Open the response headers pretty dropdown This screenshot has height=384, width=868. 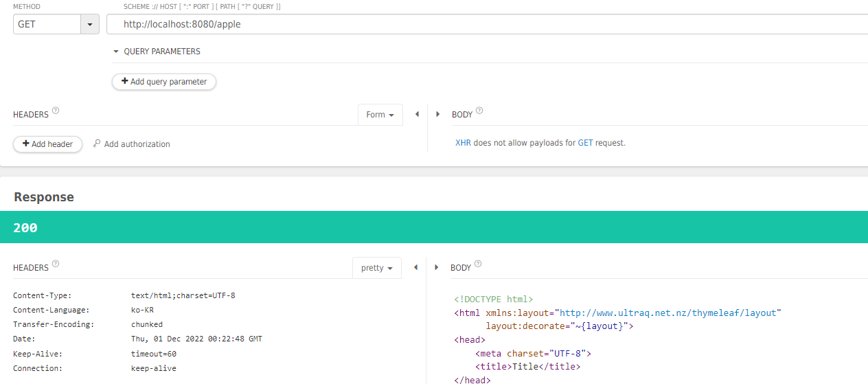pos(376,268)
